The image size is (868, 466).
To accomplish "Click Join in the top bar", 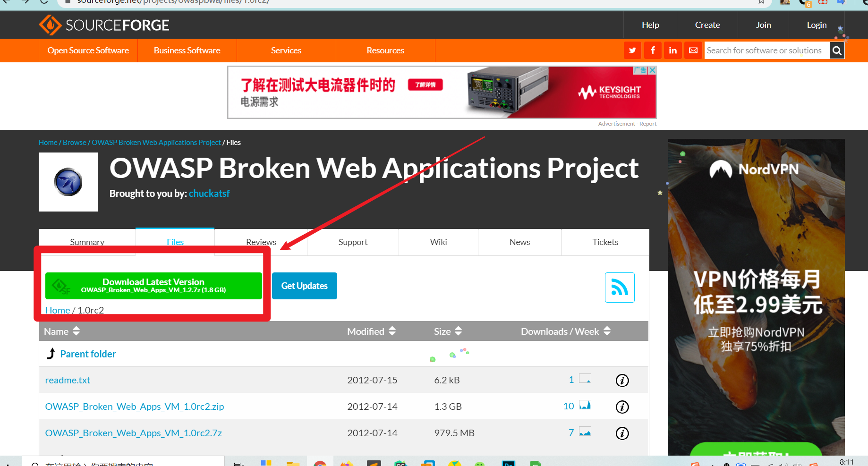I will (763, 25).
